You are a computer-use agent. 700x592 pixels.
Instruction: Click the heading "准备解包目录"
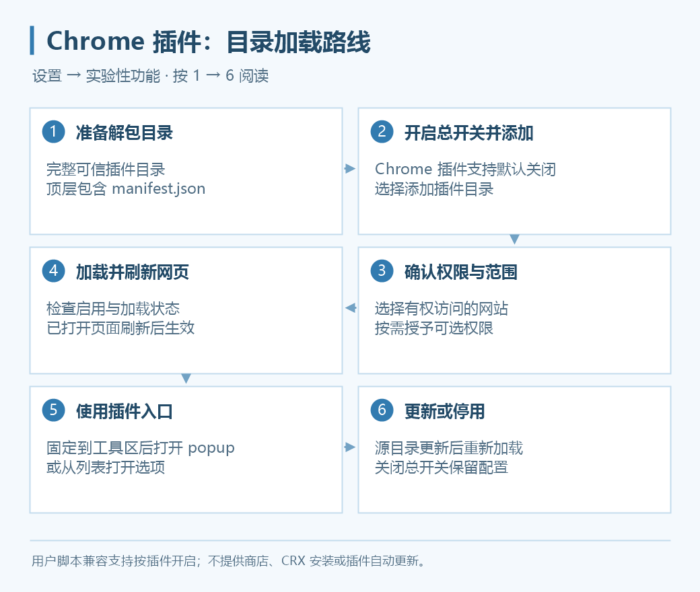click(x=125, y=133)
